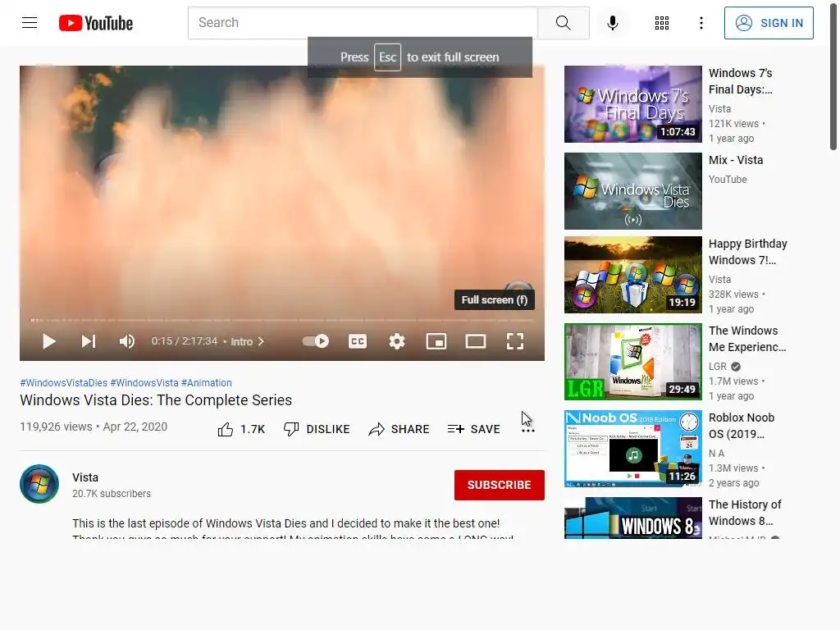Click the search magnifier button
840x630 pixels.
(x=563, y=23)
